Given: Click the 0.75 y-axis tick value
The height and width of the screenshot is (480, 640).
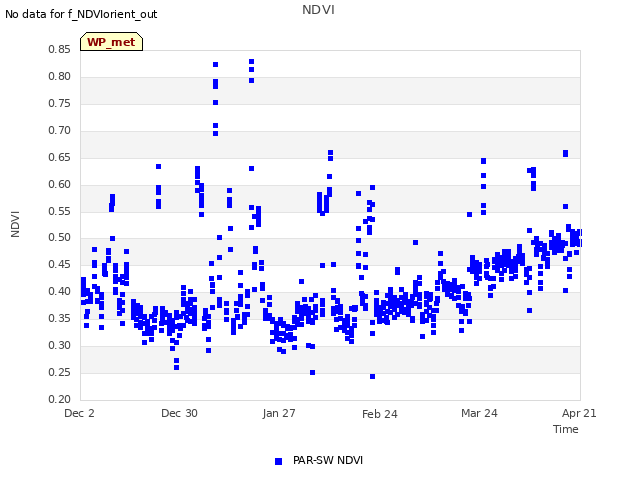Looking at the screenshot, I should pos(59,103).
